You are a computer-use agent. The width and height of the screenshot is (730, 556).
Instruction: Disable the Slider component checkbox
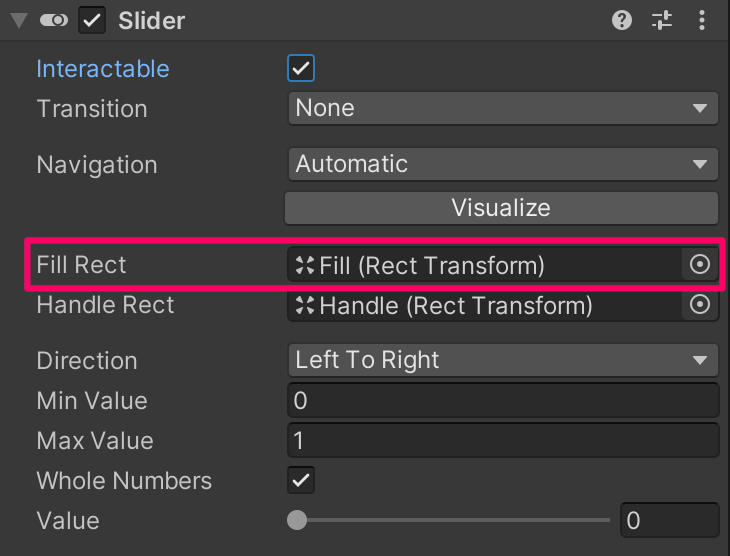(92, 20)
